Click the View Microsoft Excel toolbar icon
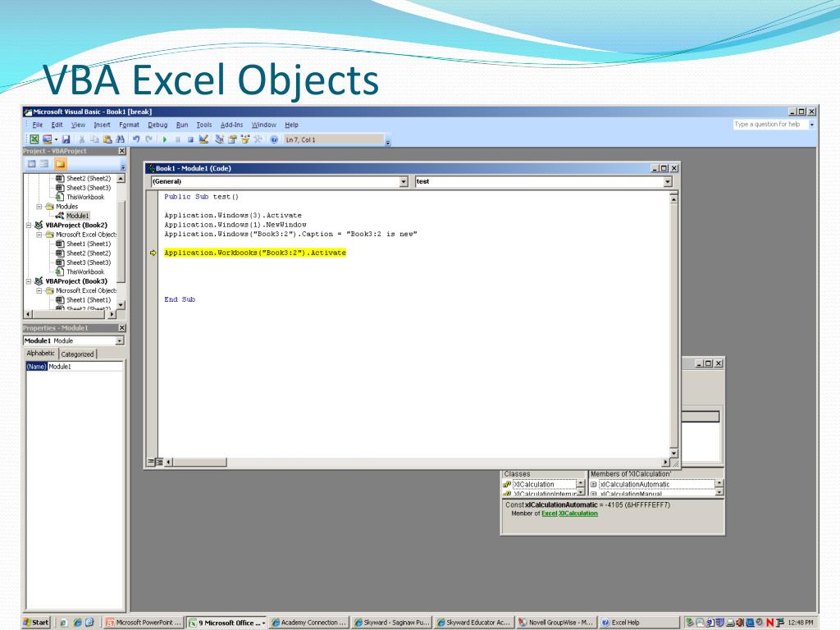Screen dimensions: 840x630 click(34, 139)
